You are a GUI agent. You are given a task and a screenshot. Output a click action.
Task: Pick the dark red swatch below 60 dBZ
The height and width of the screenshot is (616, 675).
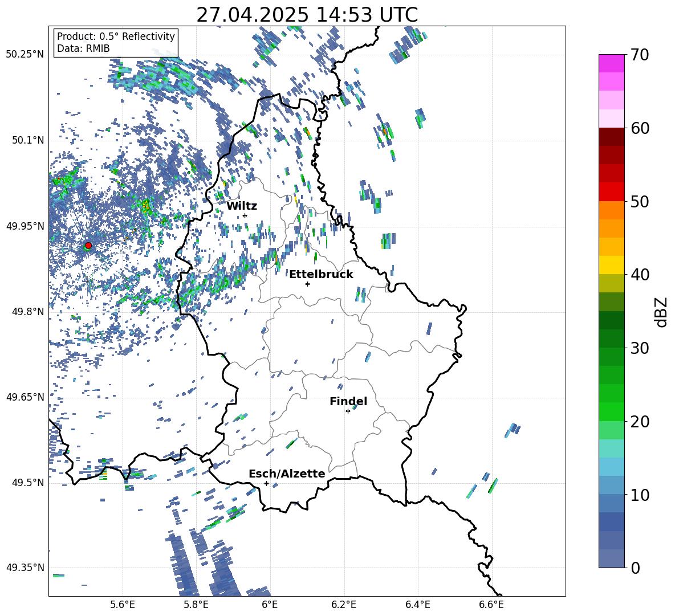(611, 137)
